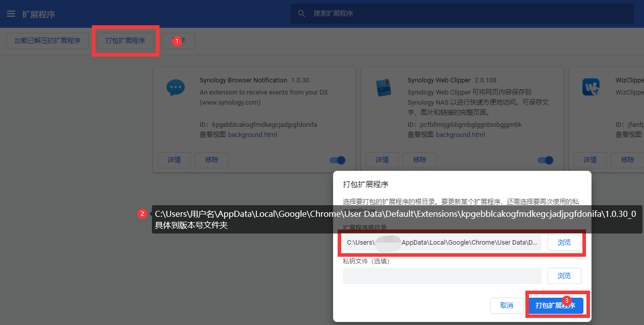Click Load unpacked extension button
Viewport: 644px width, 325px height.
[47, 41]
